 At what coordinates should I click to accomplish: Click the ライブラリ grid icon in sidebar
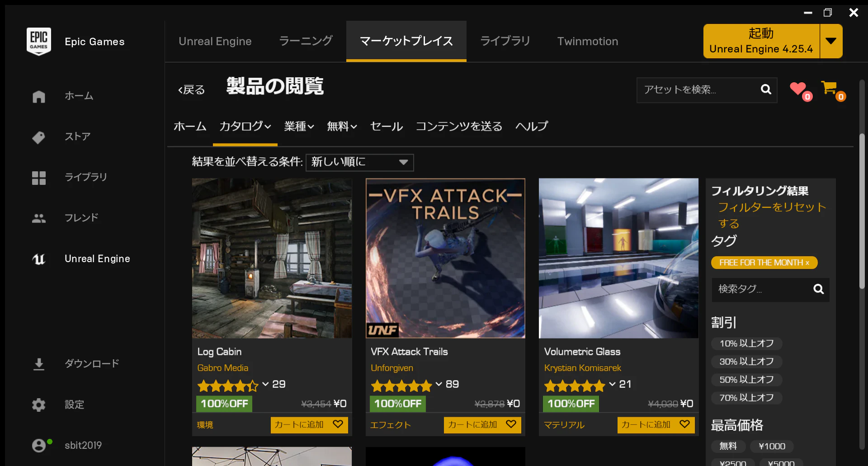point(39,178)
